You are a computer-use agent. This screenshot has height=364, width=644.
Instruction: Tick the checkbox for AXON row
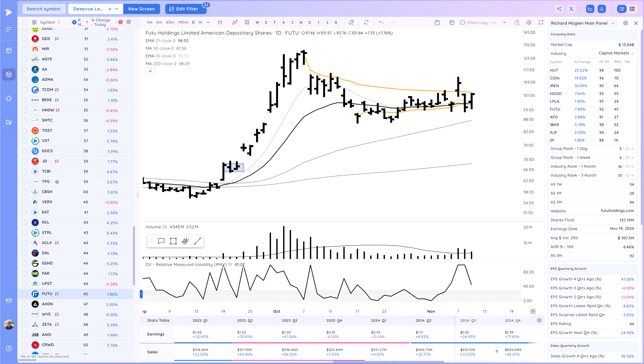[x=24, y=304]
